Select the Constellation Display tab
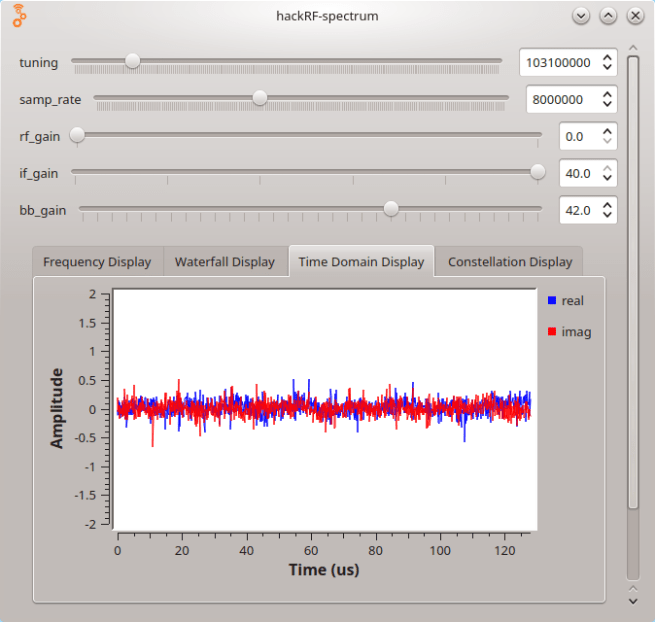 point(510,262)
